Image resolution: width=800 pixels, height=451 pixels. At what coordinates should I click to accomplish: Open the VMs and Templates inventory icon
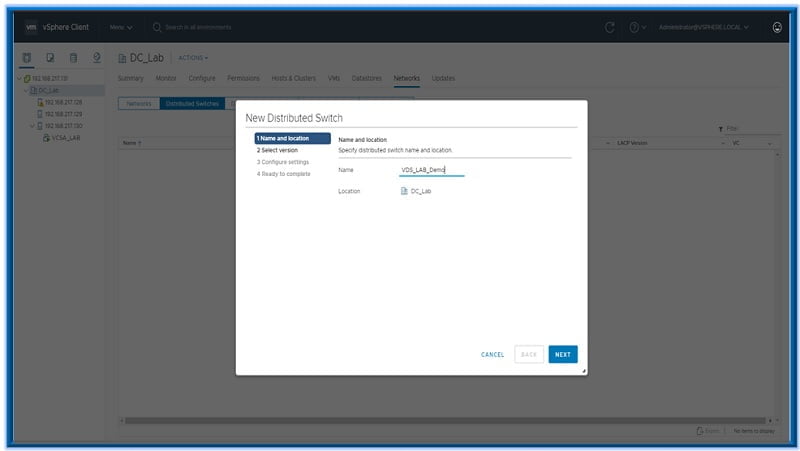click(x=49, y=58)
